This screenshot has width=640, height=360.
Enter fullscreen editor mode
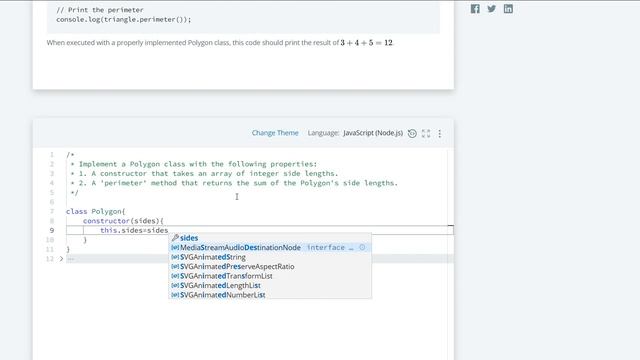(x=426, y=133)
